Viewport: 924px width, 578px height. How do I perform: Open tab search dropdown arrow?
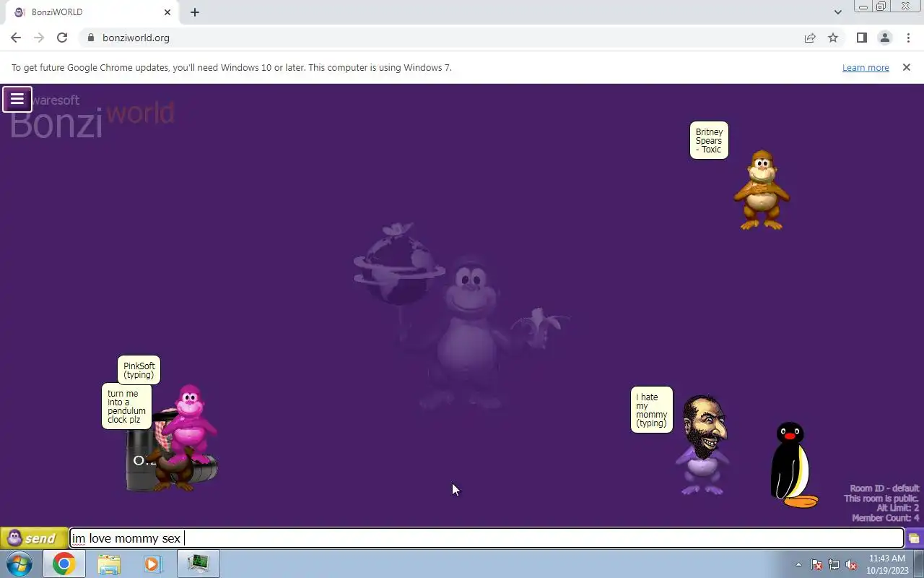click(837, 12)
